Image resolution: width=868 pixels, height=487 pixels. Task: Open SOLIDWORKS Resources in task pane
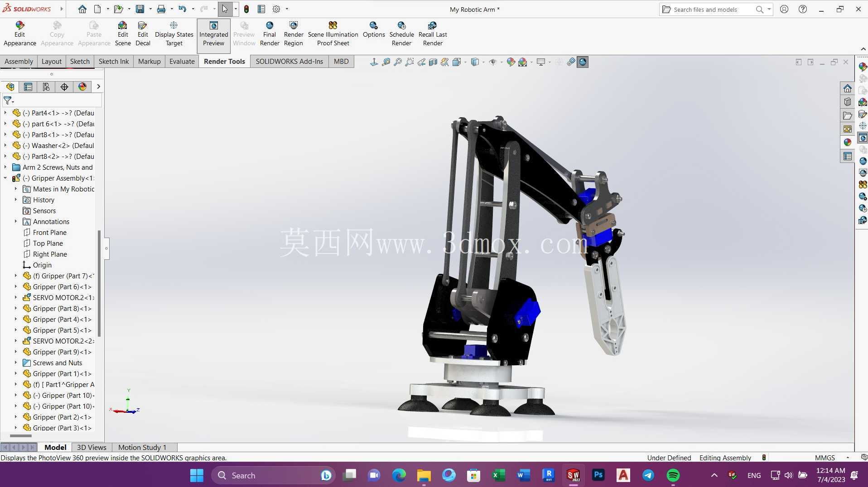(x=847, y=88)
